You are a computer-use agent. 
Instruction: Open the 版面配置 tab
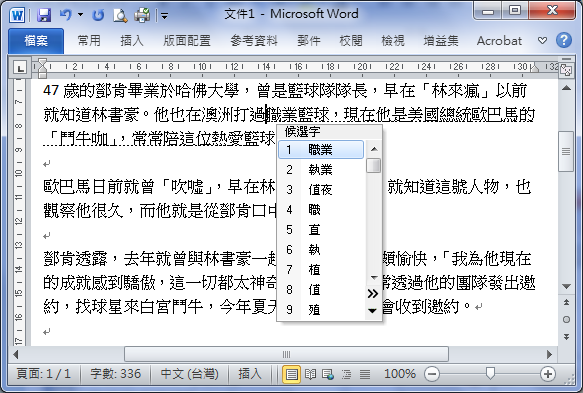click(x=187, y=41)
